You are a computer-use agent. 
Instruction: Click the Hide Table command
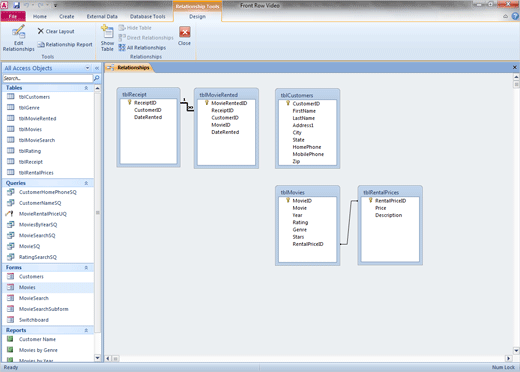[135, 28]
